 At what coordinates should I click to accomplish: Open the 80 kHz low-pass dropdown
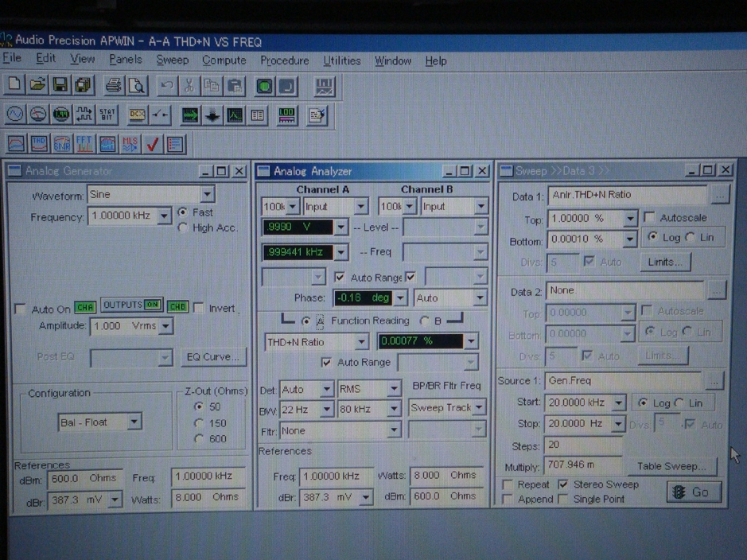[x=394, y=409]
